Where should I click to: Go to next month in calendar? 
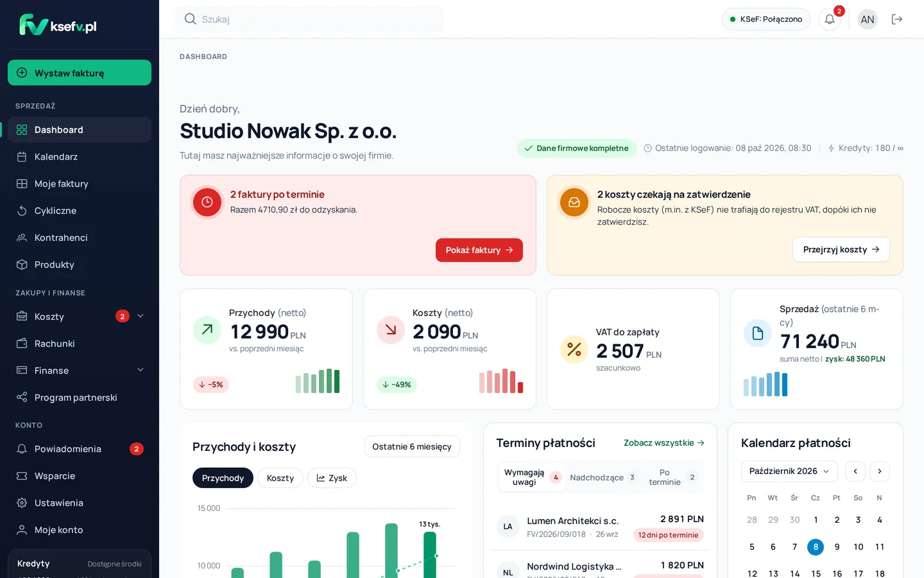pyautogui.click(x=880, y=471)
